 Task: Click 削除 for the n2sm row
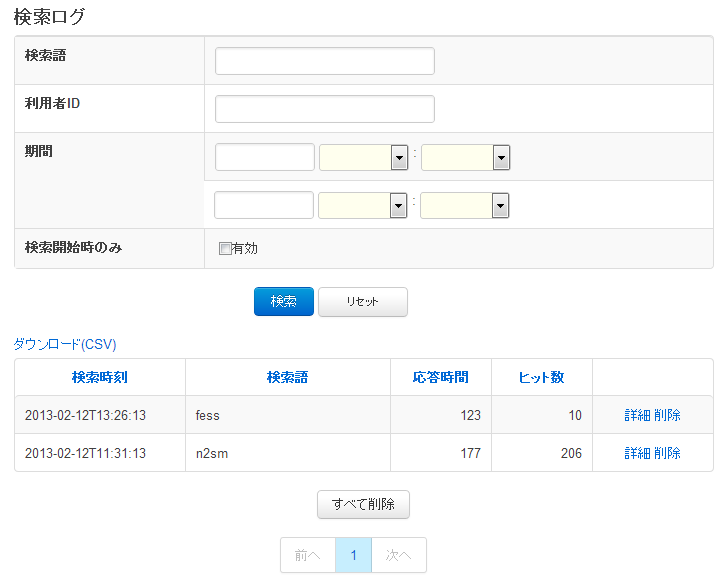click(667, 453)
